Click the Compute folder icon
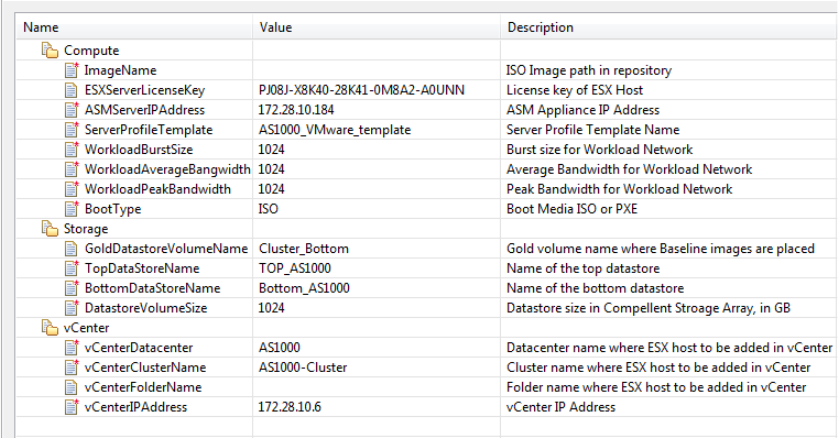Viewport: 838px width, 438px height. pyautogui.click(x=50, y=50)
